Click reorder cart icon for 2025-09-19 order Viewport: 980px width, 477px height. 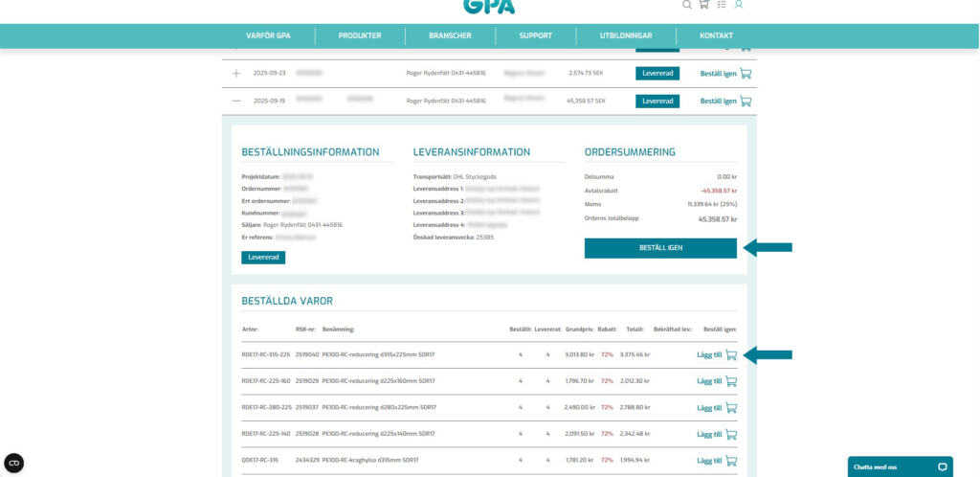coord(746,101)
